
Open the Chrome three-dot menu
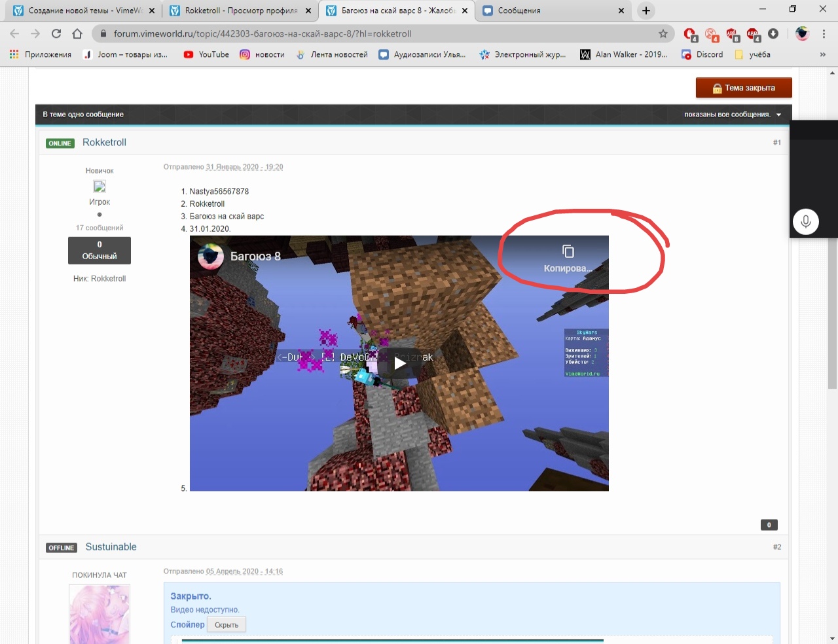pos(824,33)
